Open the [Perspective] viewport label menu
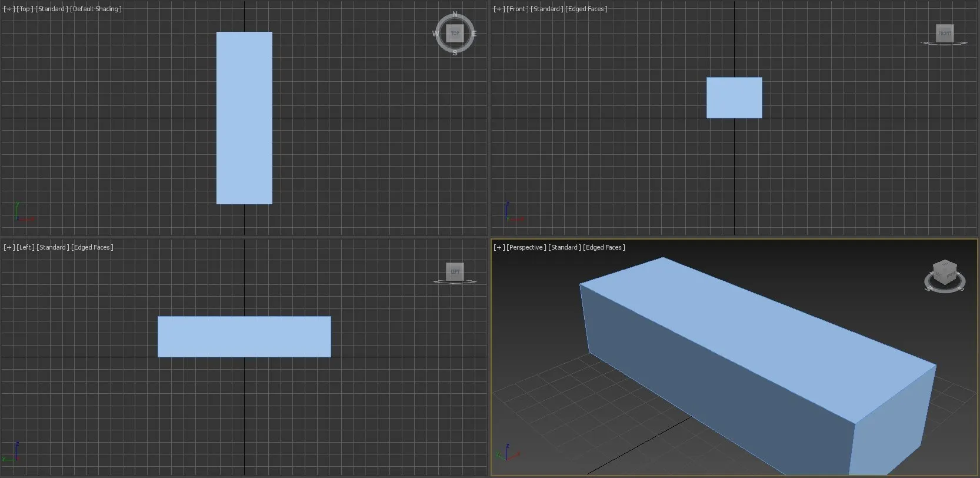Screen dimensions: 980x478 tap(526, 247)
